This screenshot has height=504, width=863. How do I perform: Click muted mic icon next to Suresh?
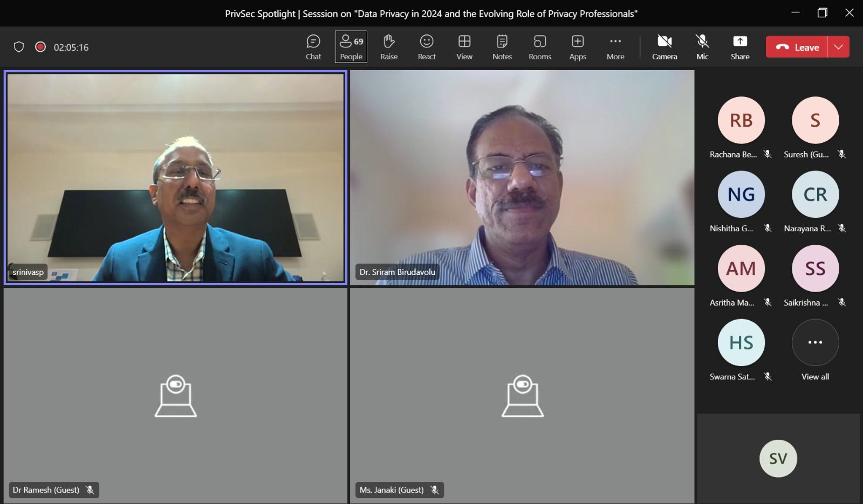[841, 154]
